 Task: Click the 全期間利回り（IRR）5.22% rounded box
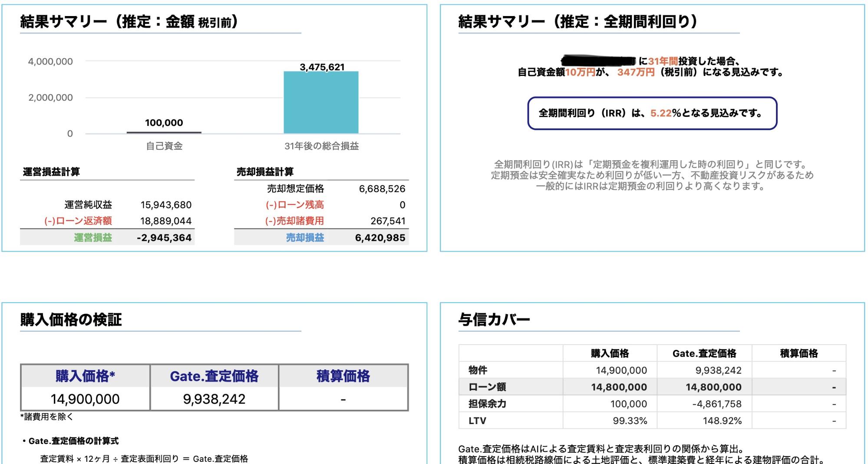(652, 113)
